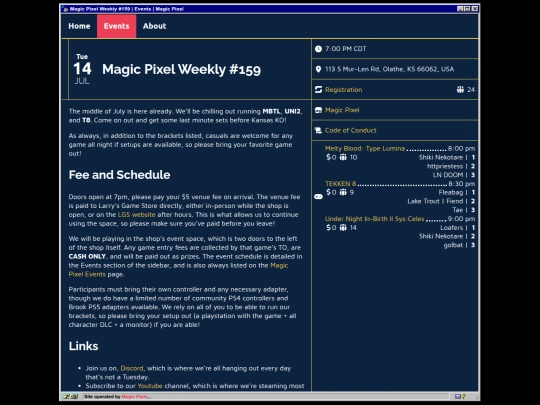The width and height of the screenshot is (540, 405).
Task: Click the LN DOOM result entry
Action: coord(448,175)
